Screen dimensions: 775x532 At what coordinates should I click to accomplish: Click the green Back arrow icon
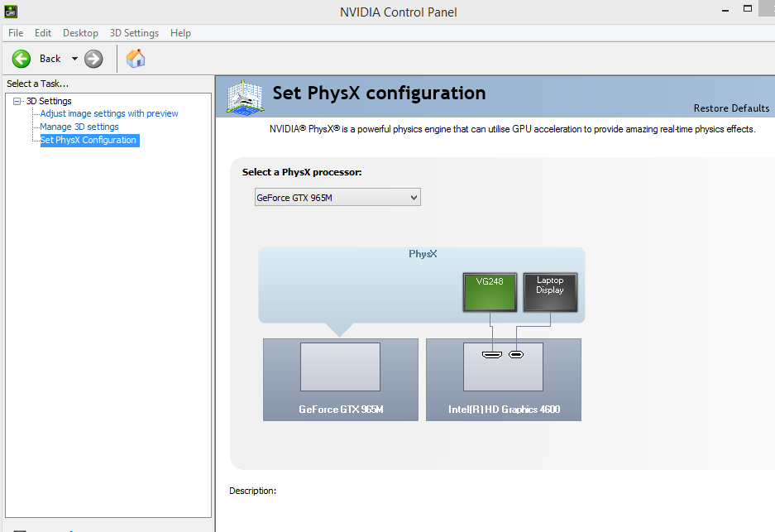(x=22, y=59)
